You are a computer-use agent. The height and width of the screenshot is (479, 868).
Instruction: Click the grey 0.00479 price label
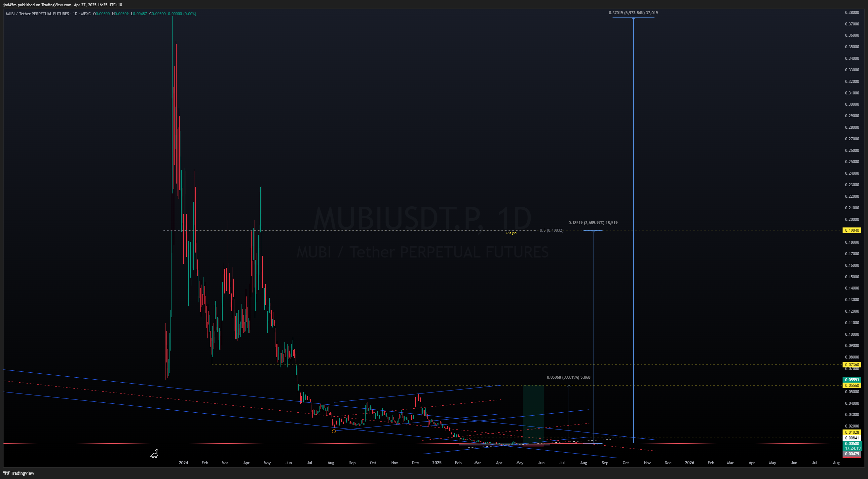tap(851, 454)
